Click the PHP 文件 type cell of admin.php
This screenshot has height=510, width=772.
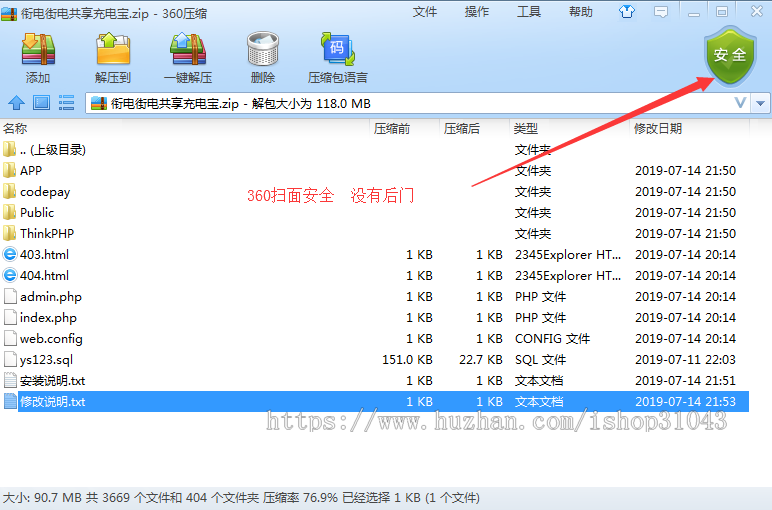coord(540,297)
